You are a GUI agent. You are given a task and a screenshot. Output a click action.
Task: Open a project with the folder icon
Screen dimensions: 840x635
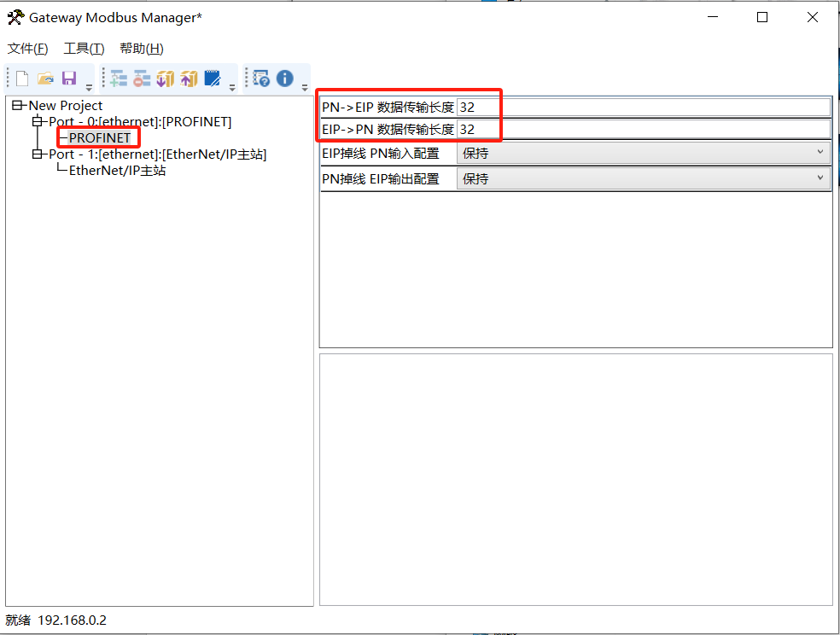(45, 79)
